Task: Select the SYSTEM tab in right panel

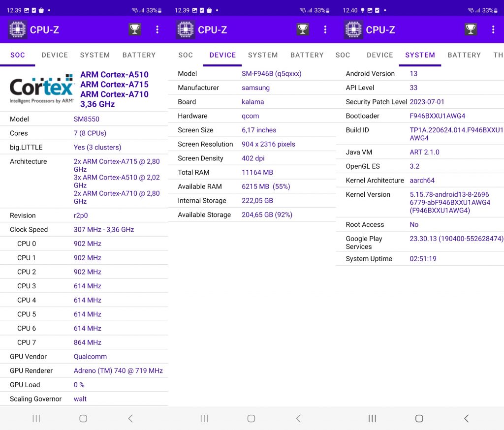Action: point(420,55)
